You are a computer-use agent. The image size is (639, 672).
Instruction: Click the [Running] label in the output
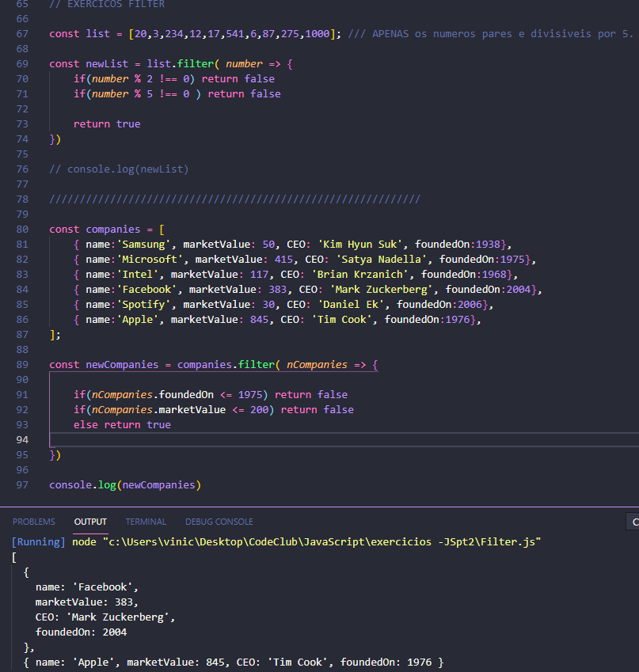tap(35, 541)
